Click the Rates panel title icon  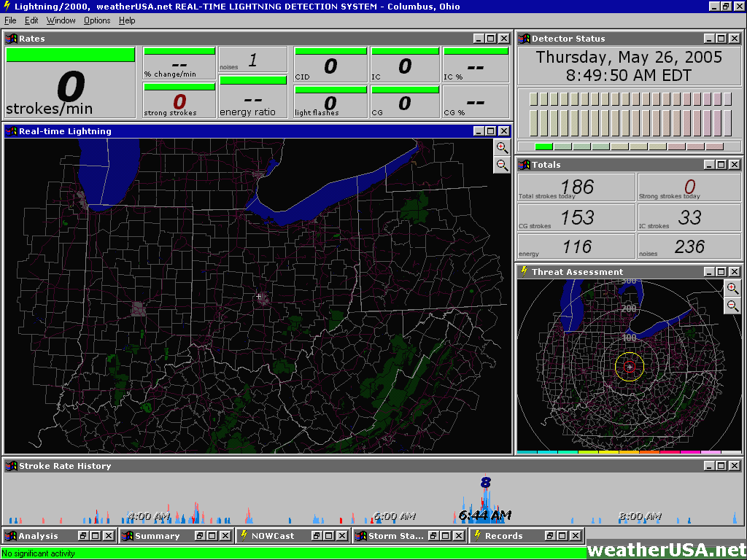pyautogui.click(x=11, y=39)
